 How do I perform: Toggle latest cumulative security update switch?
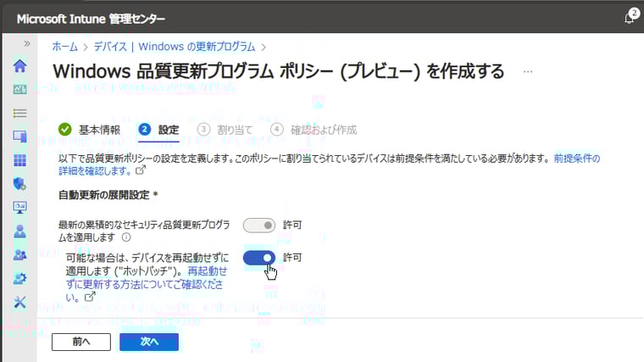pos(258,226)
